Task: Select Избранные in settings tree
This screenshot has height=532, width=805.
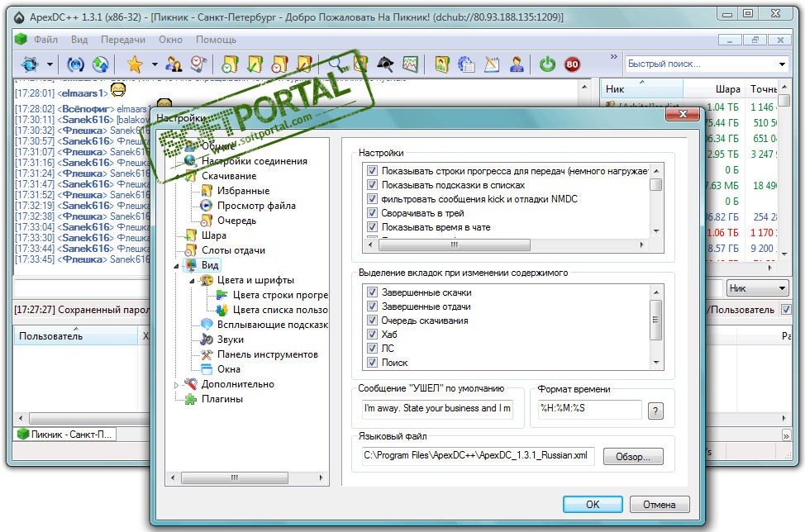Action: (243, 191)
